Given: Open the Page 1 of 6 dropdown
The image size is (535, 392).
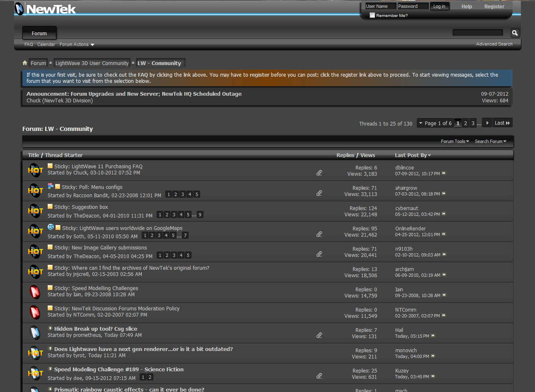Looking at the screenshot, I should point(435,123).
